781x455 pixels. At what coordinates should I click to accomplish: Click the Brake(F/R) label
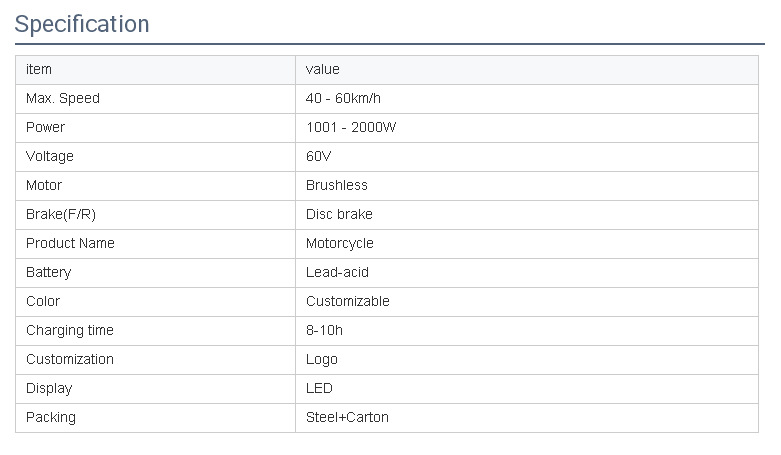pos(61,214)
